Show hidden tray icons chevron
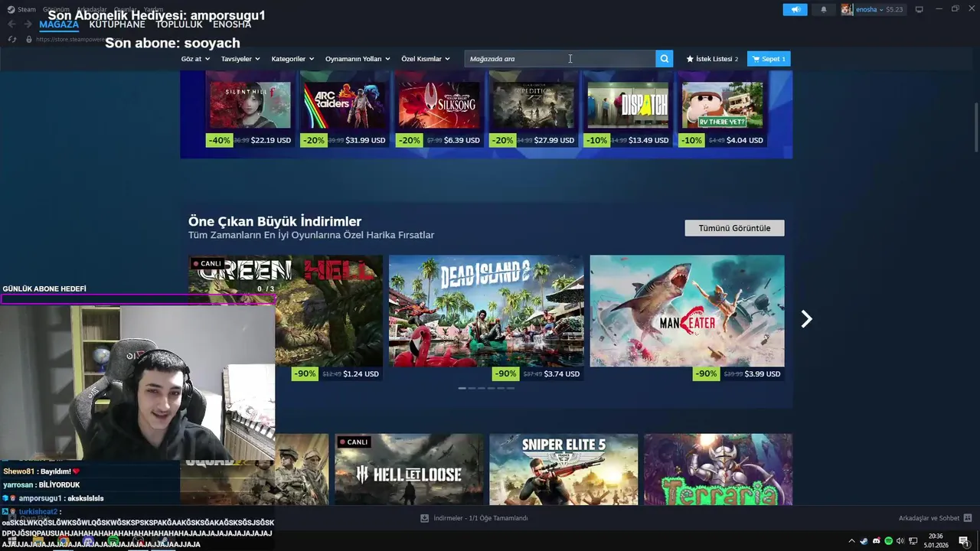Image resolution: width=980 pixels, height=551 pixels. (x=851, y=541)
